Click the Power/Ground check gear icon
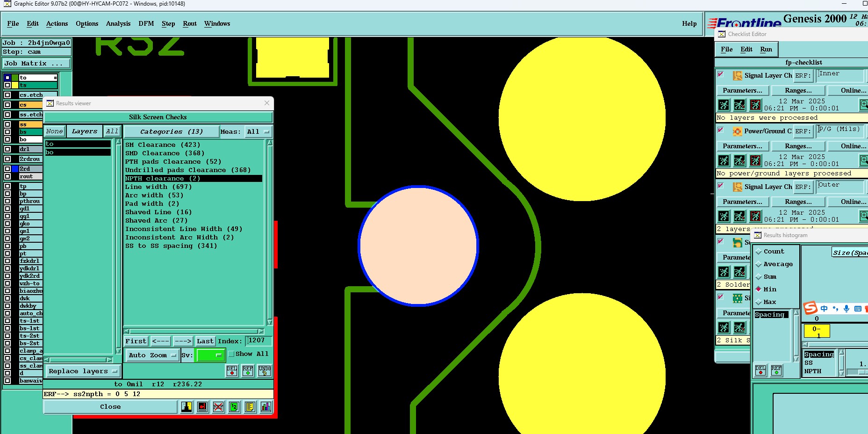Viewport: 868px width, 434px height. point(737,131)
